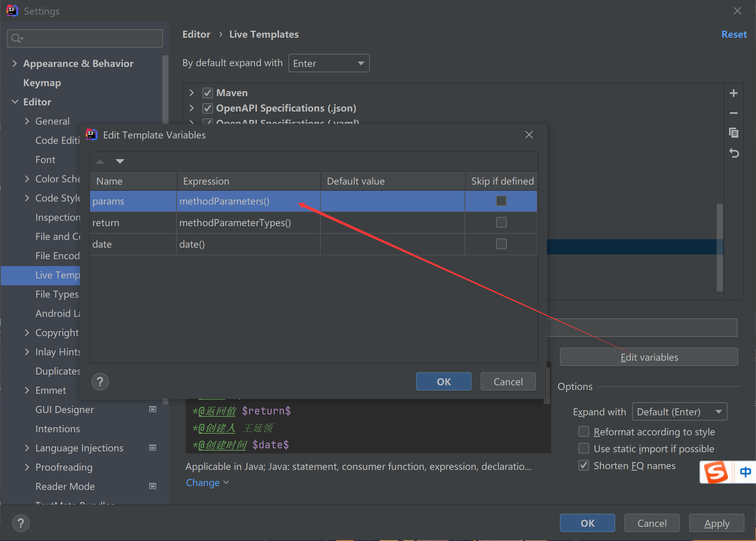Click OK at bottom of Settings window
Image resolution: width=756 pixels, height=541 pixels.
pyautogui.click(x=587, y=523)
